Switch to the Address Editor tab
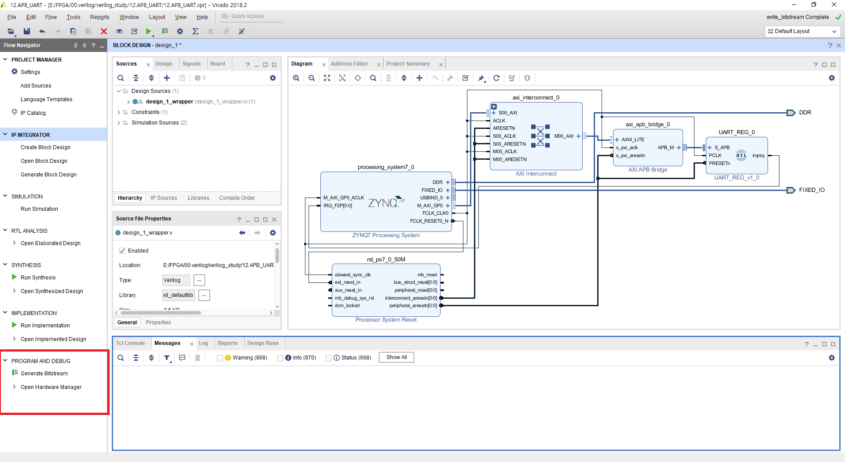Image resolution: width=845 pixels, height=462 pixels. coord(349,64)
